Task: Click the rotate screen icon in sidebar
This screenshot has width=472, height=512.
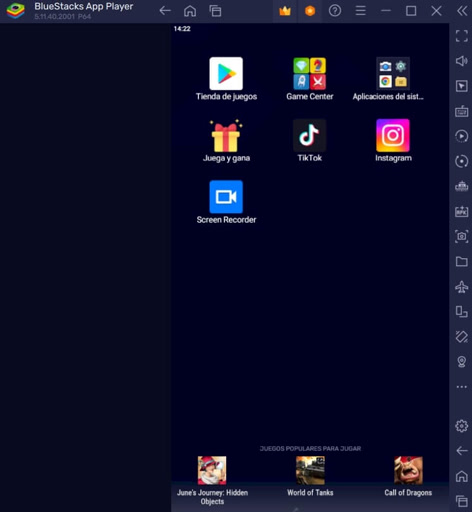Action: tap(462, 337)
